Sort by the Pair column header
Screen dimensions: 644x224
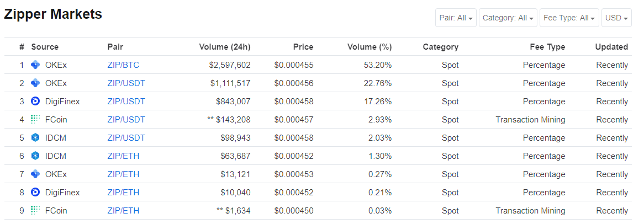click(115, 47)
